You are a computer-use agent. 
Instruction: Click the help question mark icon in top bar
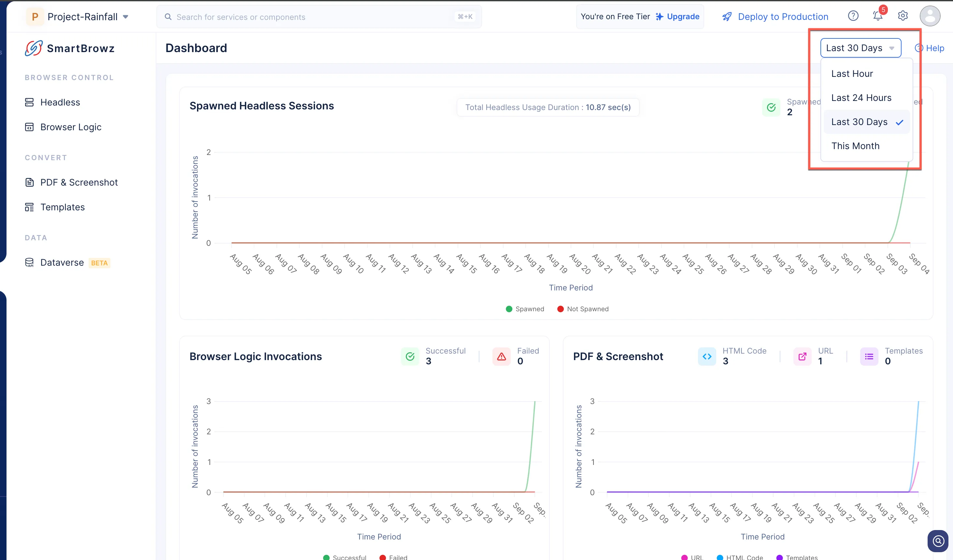(853, 16)
